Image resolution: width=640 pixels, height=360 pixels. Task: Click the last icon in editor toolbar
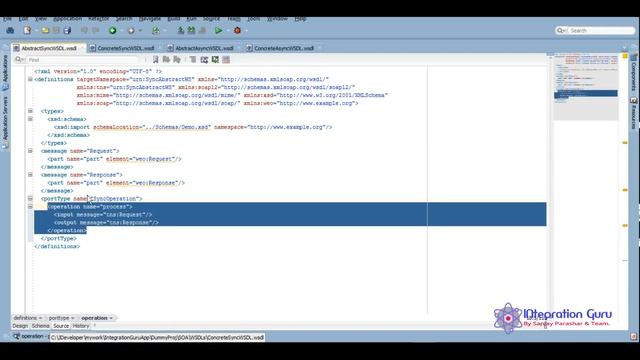226,60
